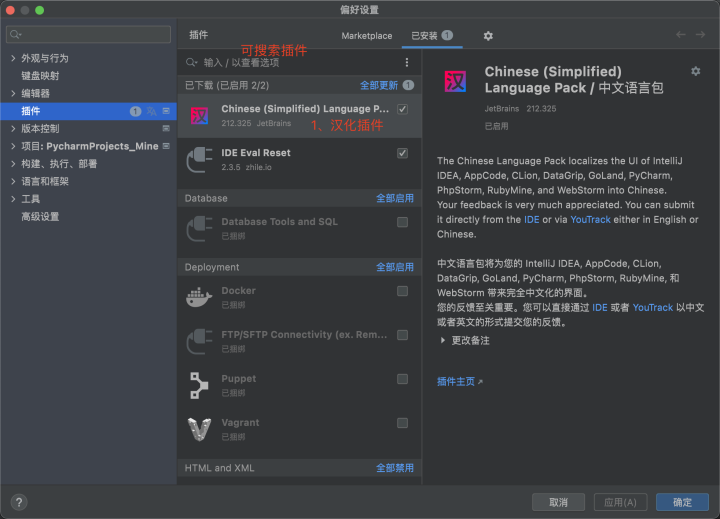
Task: Focus the settings sidebar search field
Action: 88,34
